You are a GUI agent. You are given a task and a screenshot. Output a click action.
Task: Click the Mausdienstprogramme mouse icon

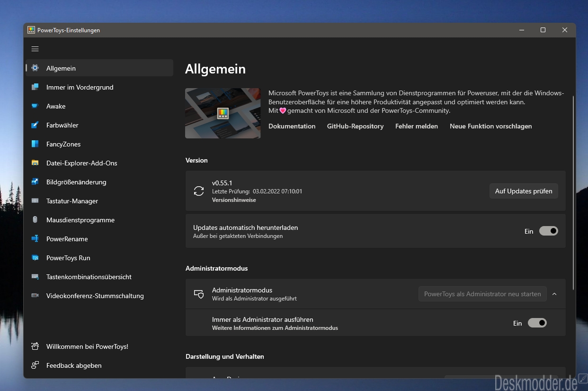tap(35, 220)
